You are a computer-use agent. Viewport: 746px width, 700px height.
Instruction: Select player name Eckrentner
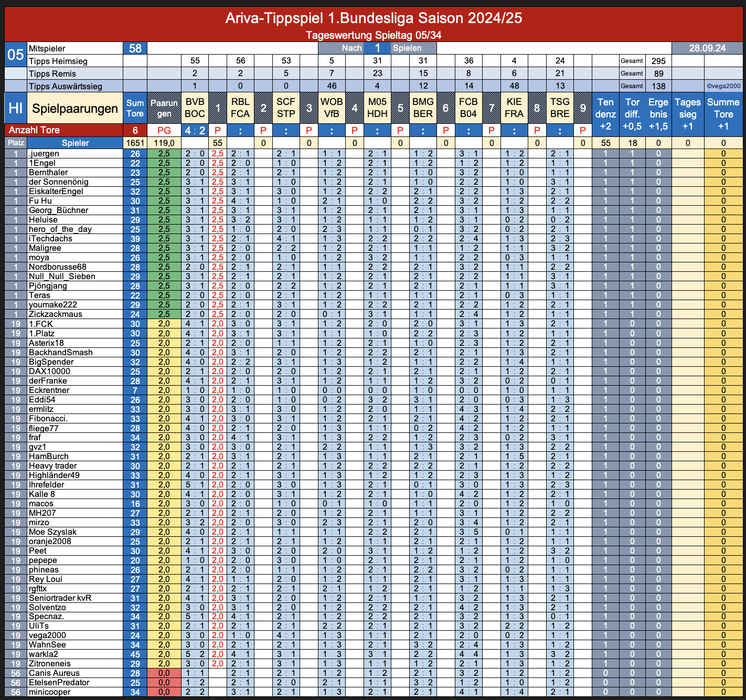(49, 390)
